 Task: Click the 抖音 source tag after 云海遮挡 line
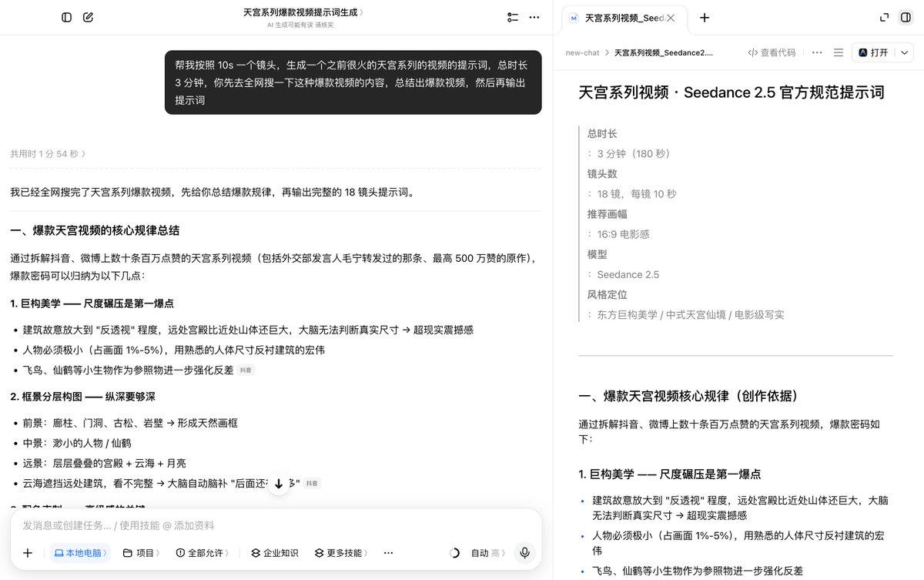[312, 484]
